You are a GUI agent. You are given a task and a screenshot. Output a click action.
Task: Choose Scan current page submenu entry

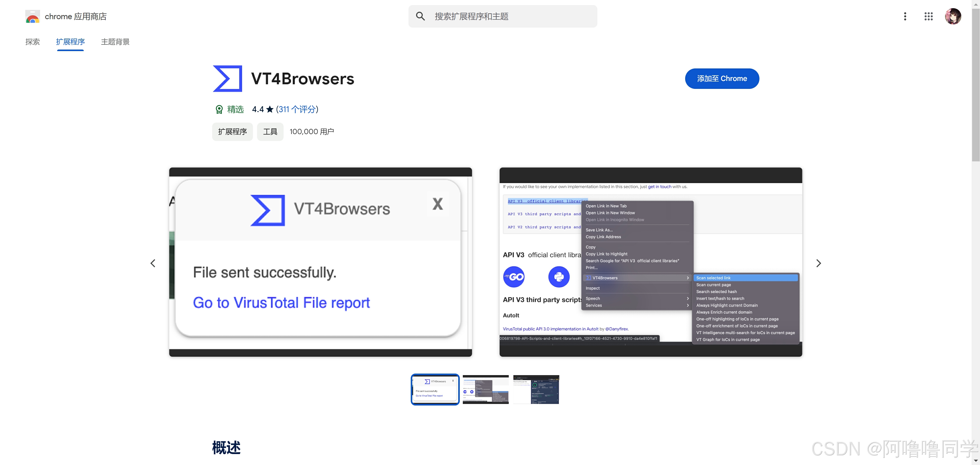[x=745, y=285]
